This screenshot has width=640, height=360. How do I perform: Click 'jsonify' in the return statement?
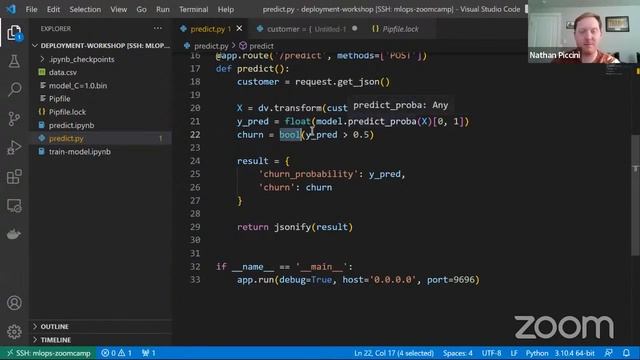[292, 227]
